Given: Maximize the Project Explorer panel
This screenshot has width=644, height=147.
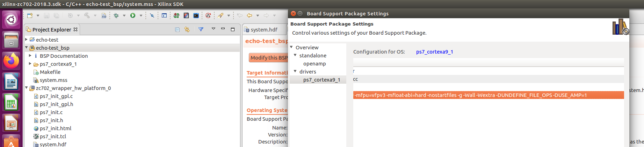Looking at the screenshot, I should point(233,29).
